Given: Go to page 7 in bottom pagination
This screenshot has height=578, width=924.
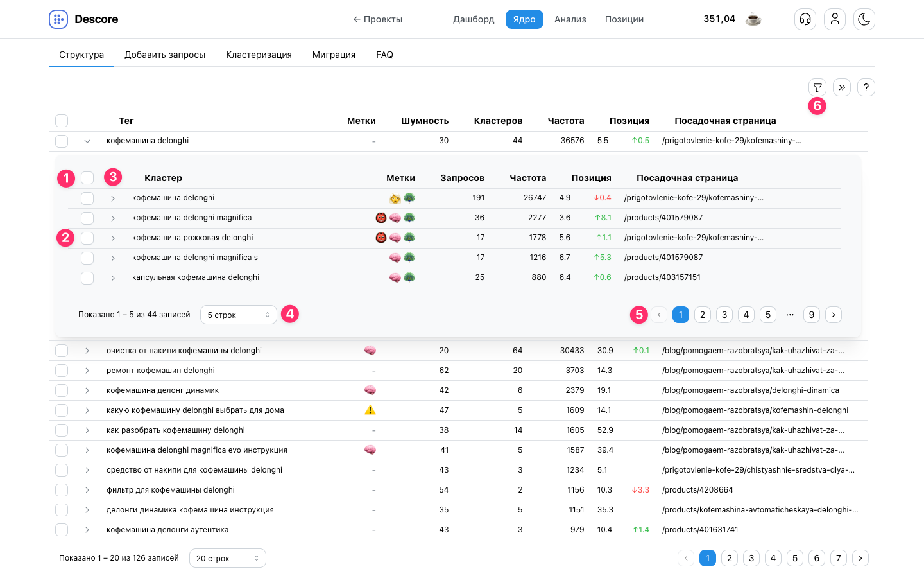Looking at the screenshot, I should coord(839,558).
